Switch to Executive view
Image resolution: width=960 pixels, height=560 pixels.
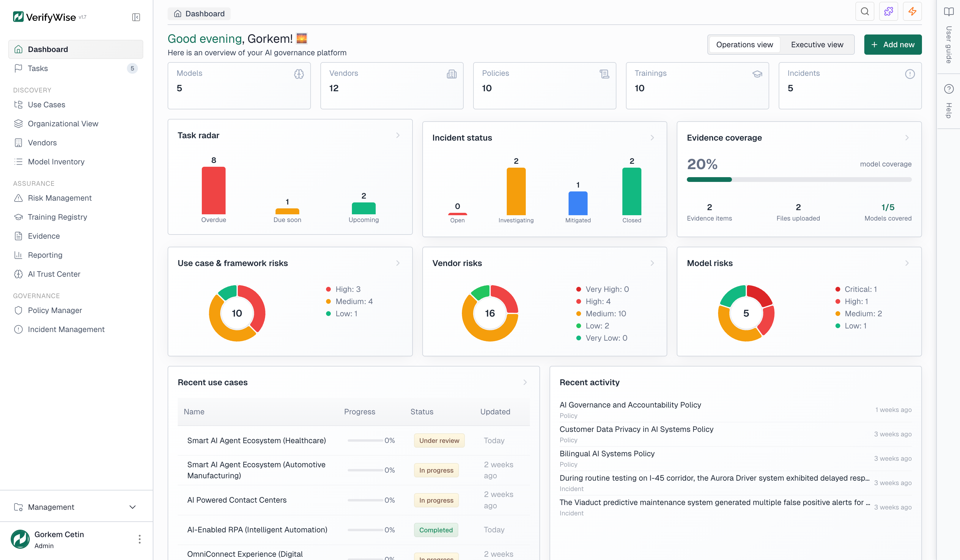tap(817, 45)
